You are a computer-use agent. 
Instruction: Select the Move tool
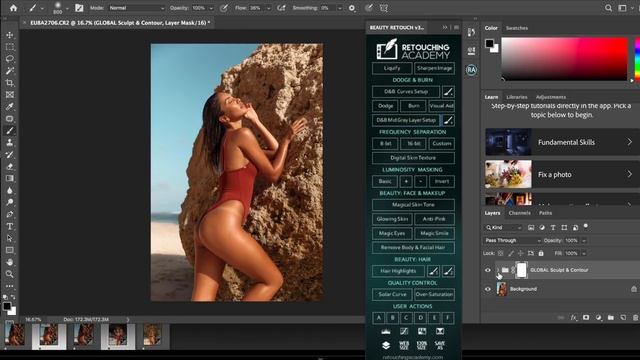tap(10, 35)
